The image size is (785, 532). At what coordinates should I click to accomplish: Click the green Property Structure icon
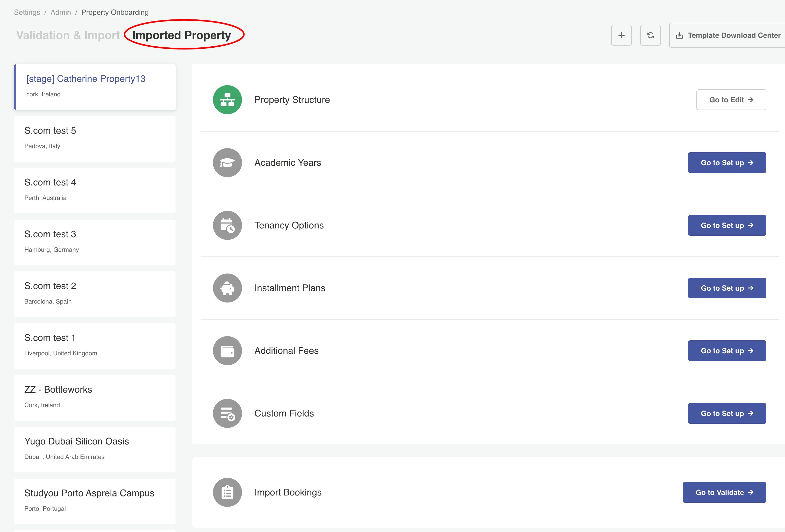227,100
